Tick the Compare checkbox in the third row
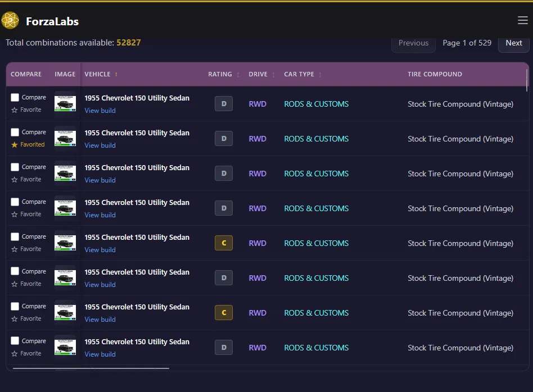The width and height of the screenshot is (533, 392). 15,167
